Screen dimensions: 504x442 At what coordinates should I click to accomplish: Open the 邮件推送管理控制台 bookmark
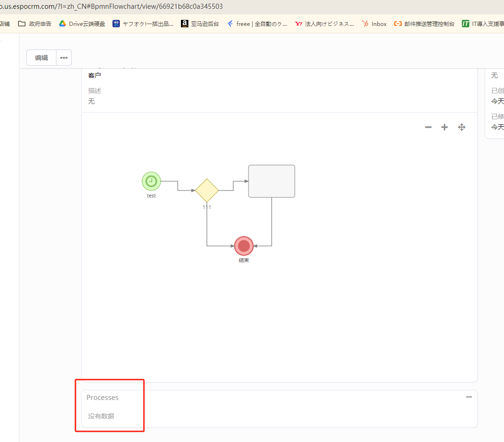tap(424, 24)
